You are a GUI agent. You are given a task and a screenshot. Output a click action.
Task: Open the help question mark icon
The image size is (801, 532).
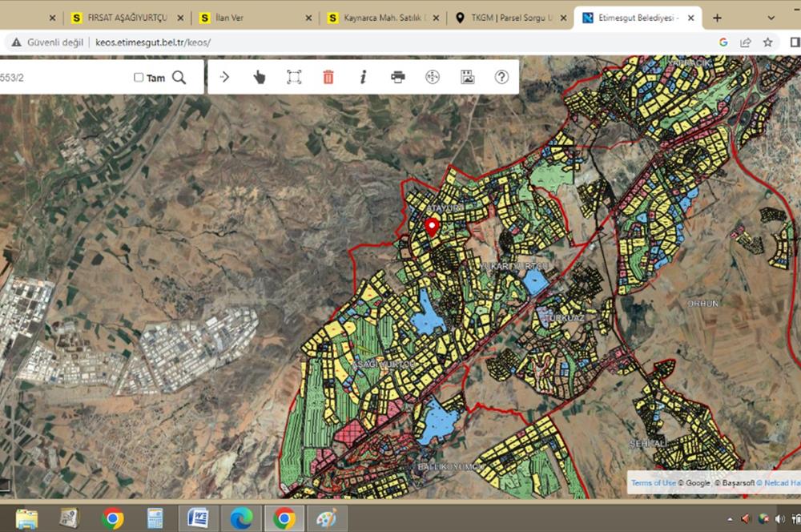(502, 77)
